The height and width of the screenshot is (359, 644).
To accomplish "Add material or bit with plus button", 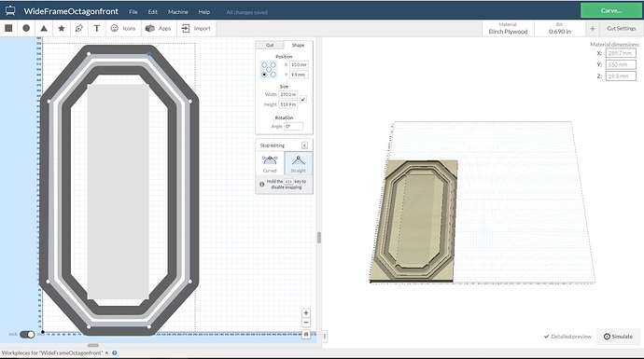I will click(593, 29).
